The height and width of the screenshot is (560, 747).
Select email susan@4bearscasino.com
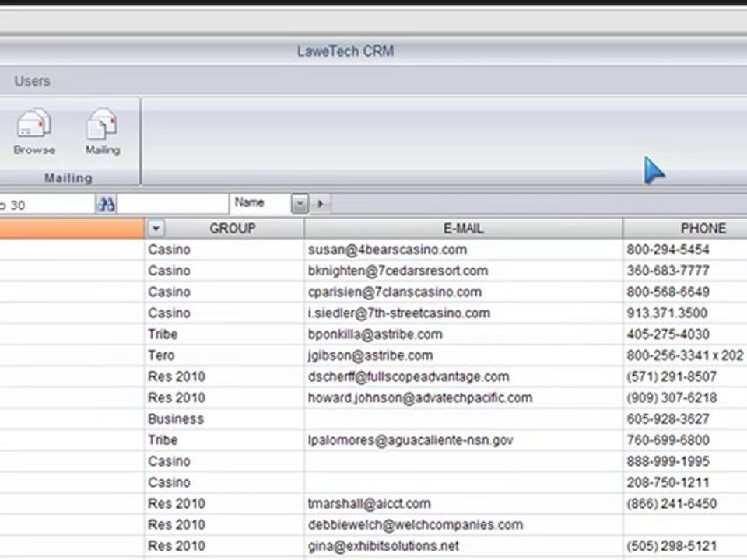[x=388, y=250]
